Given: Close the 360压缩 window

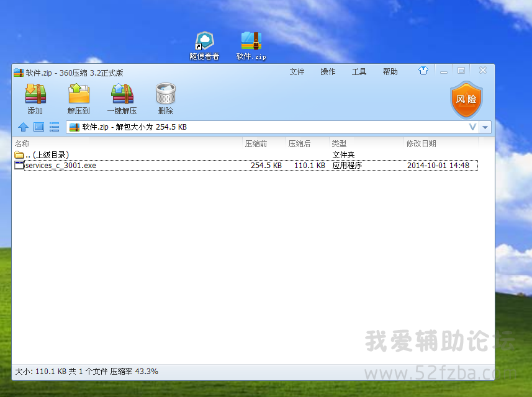Looking at the screenshot, I should tap(483, 71).
